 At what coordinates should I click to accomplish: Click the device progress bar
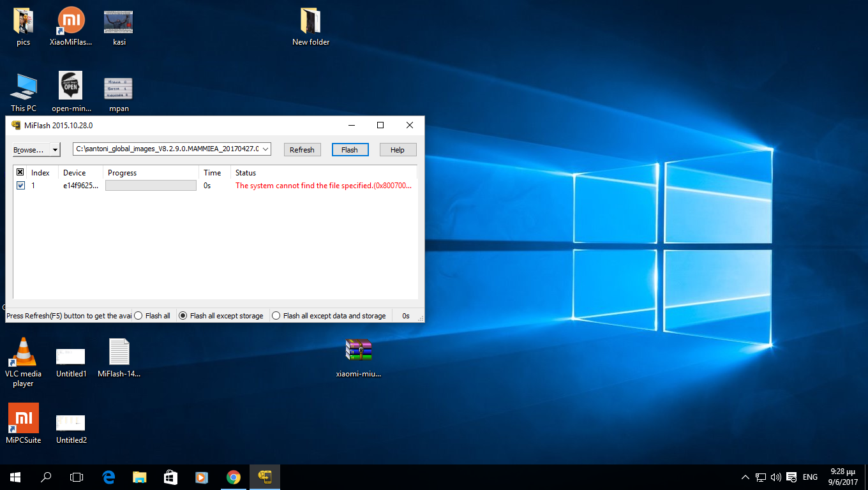coord(151,186)
